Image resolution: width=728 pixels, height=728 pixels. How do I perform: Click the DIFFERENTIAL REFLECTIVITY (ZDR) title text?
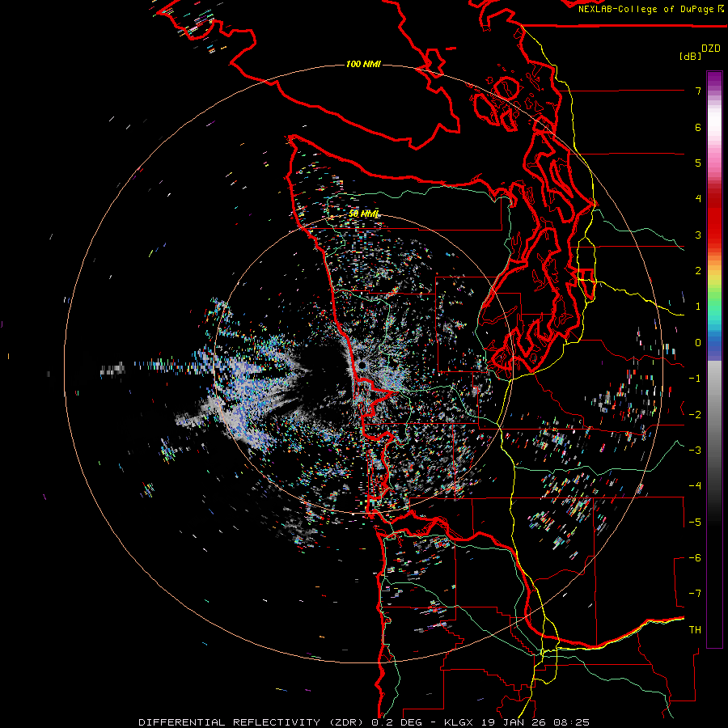point(252,722)
